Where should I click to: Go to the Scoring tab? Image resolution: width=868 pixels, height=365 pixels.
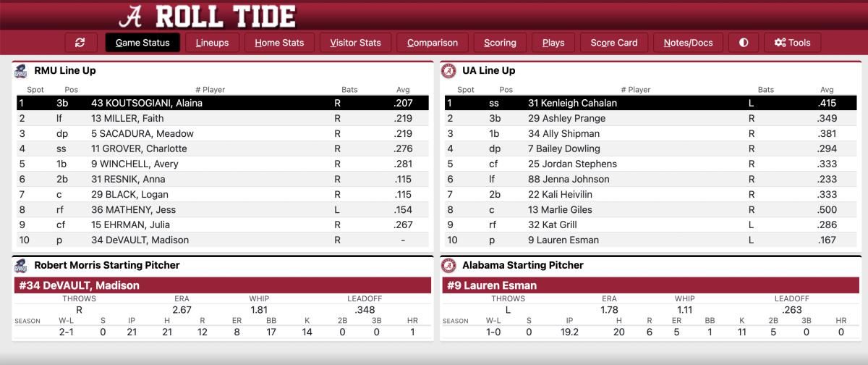coord(500,43)
